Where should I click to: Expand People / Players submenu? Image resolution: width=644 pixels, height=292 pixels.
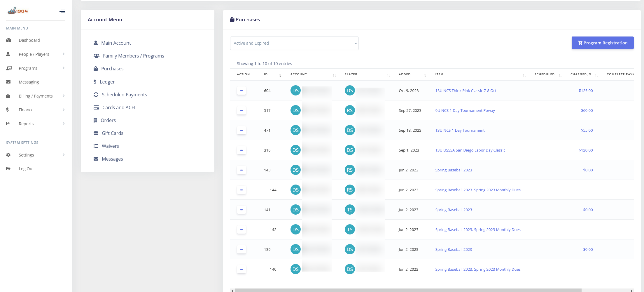(x=35, y=54)
